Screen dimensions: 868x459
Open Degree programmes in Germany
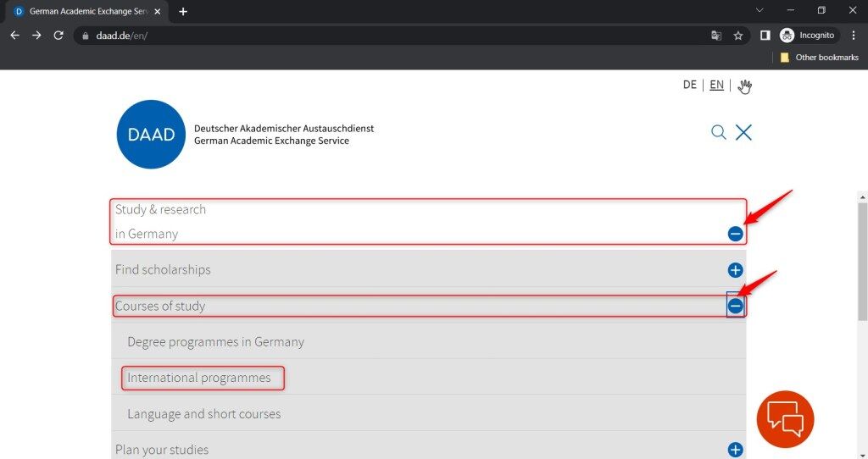point(215,342)
